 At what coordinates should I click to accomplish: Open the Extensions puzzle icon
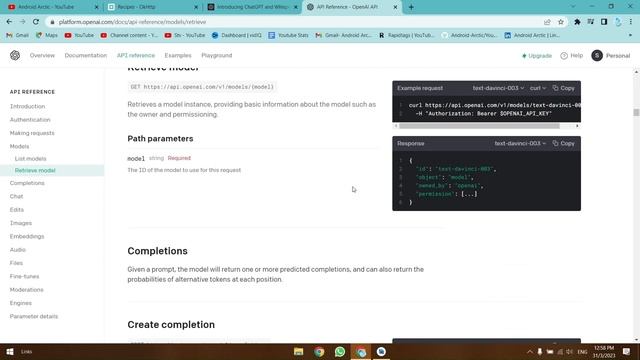[x=577, y=22]
